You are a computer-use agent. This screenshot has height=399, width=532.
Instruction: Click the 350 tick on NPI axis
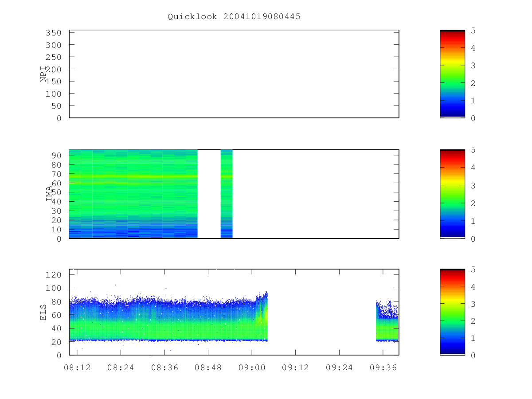tap(54, 33)
